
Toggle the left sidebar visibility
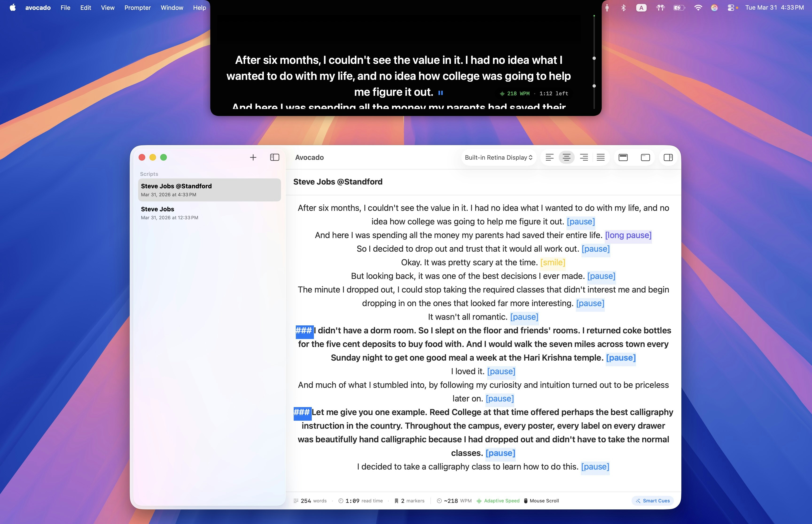point(274,158)
